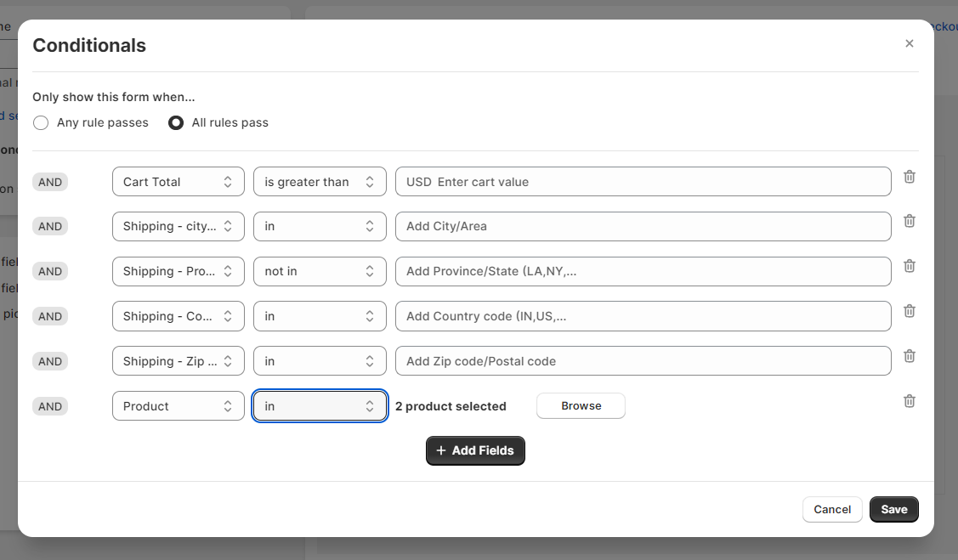The height and width of the screenshot is (560, 958).
Task: Delete the Cart Total rule
Action: (x=909, y=177)
